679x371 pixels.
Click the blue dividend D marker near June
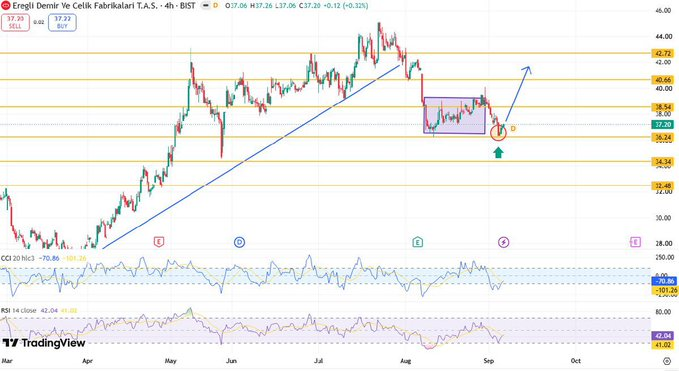[239, 242]
